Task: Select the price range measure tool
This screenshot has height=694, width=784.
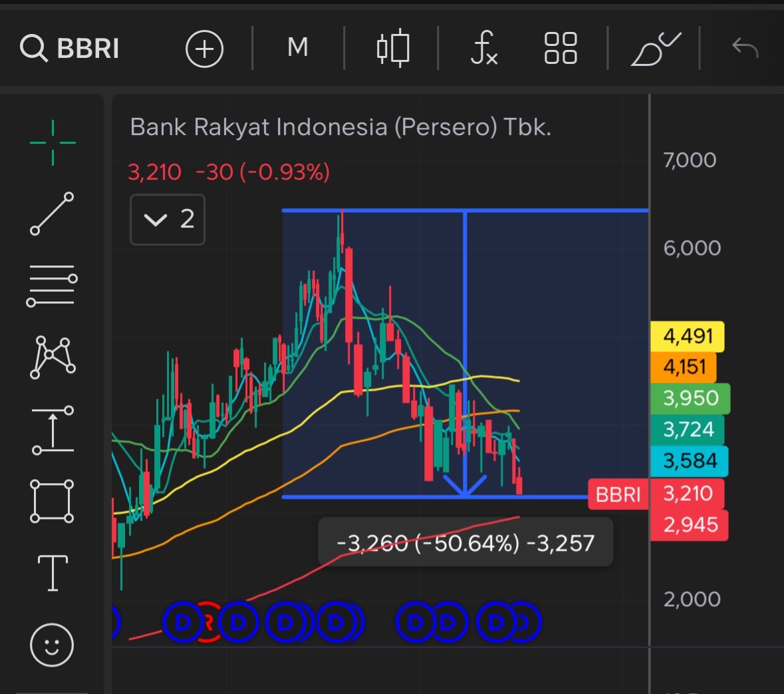Action: coord(53,430)
